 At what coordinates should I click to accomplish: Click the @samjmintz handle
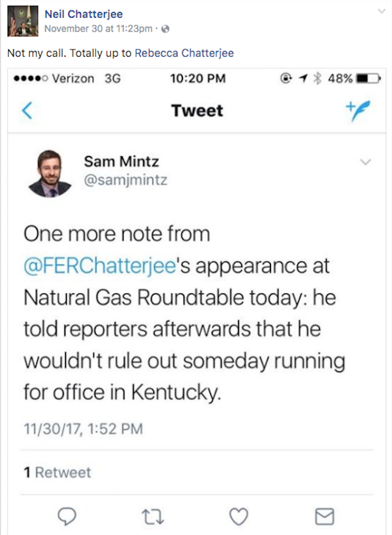pyautogui.click(x=125, y=181)
